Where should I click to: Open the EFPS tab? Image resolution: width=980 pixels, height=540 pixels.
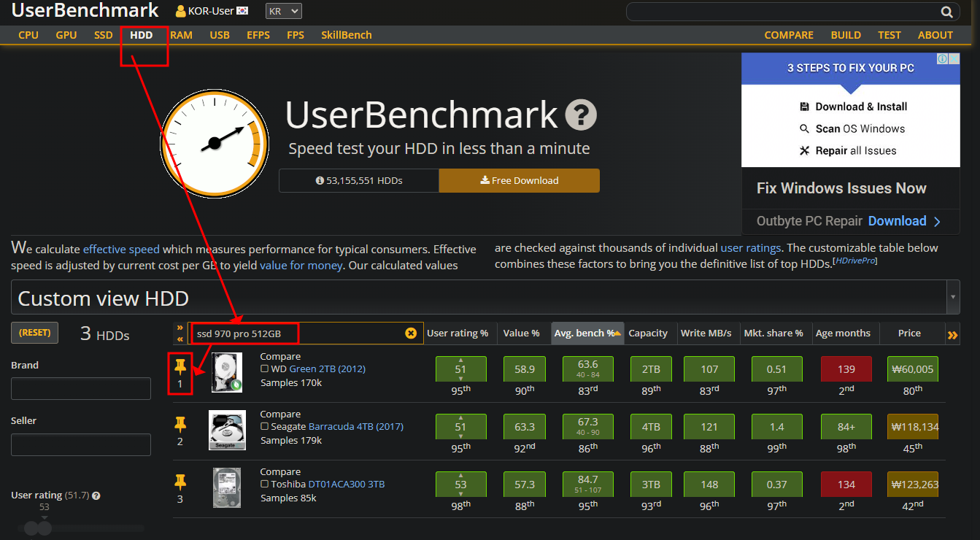pos(258,35)
